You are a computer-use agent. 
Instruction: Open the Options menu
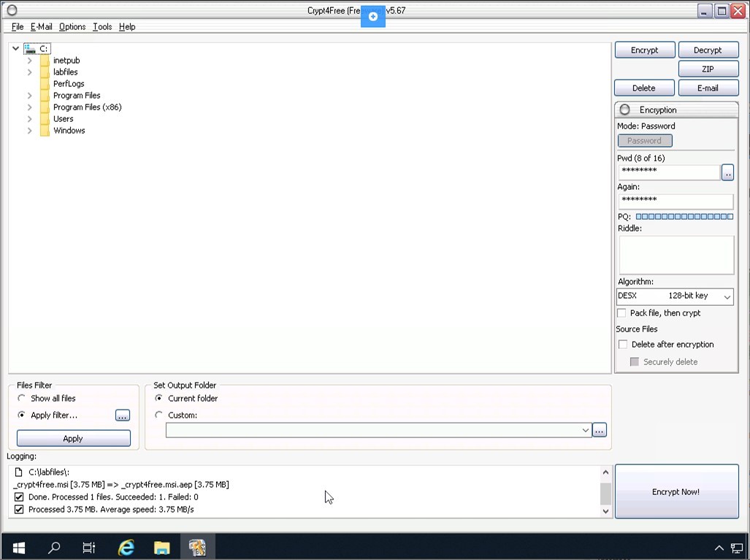click(72, 27)
